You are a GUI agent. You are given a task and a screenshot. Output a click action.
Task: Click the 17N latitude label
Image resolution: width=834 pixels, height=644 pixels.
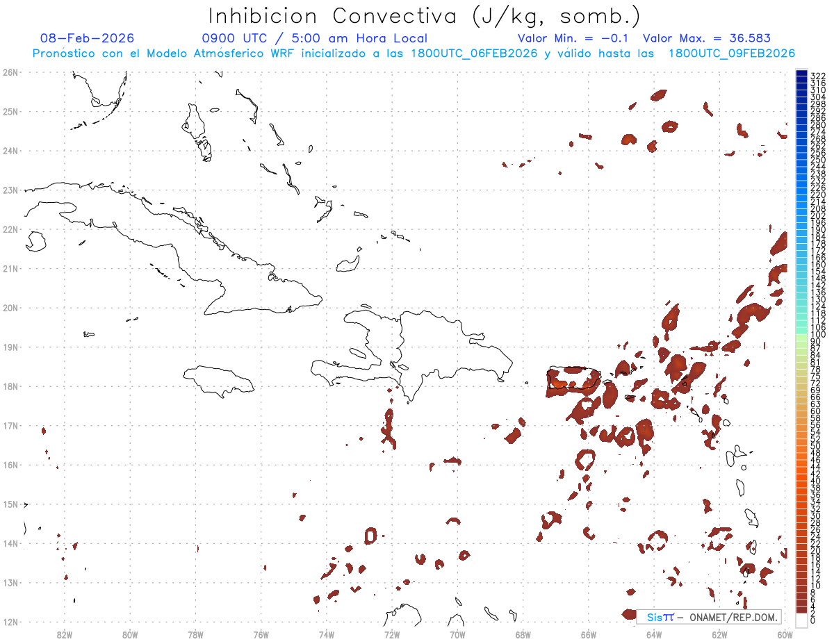(10, 425)
